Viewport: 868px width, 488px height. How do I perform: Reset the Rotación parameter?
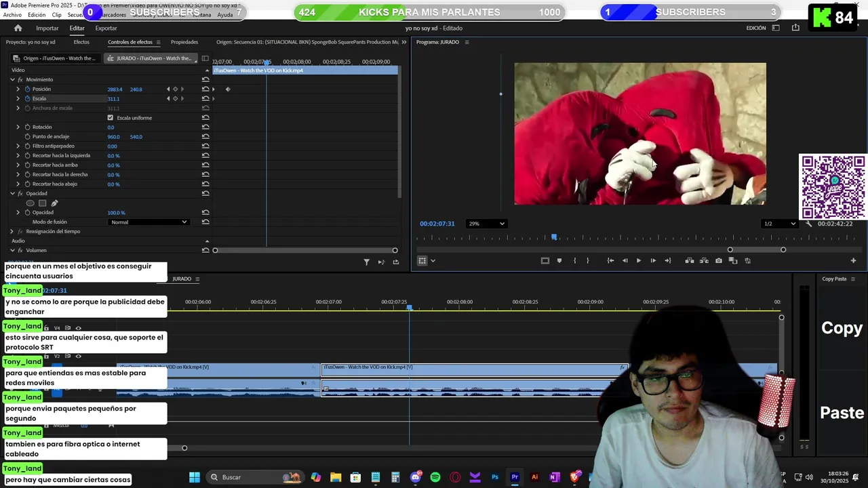tap(205, 127)
